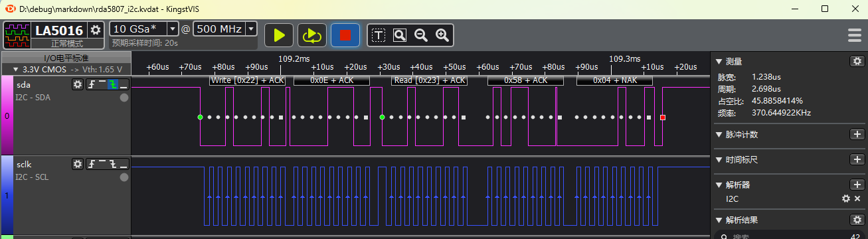Click the sclk channel name
Image resolution: width=868 pixels, height=239 pixels.
point(24,164)
